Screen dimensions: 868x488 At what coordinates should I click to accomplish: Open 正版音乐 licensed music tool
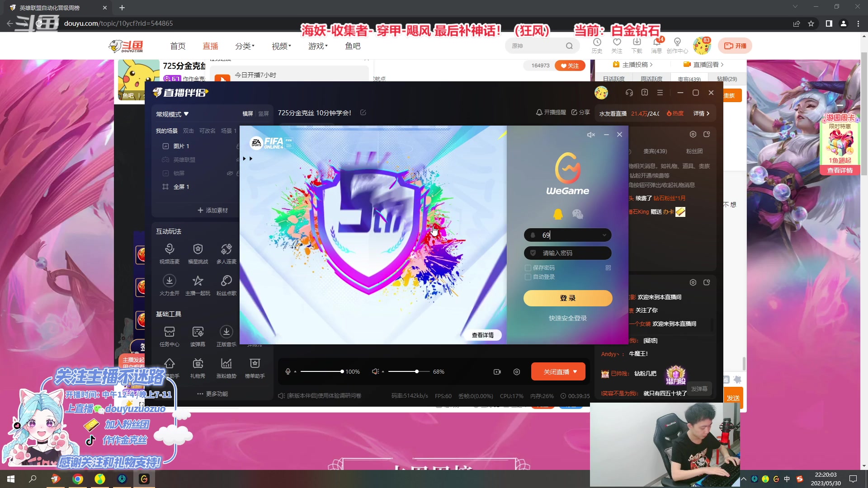[226, 336]
